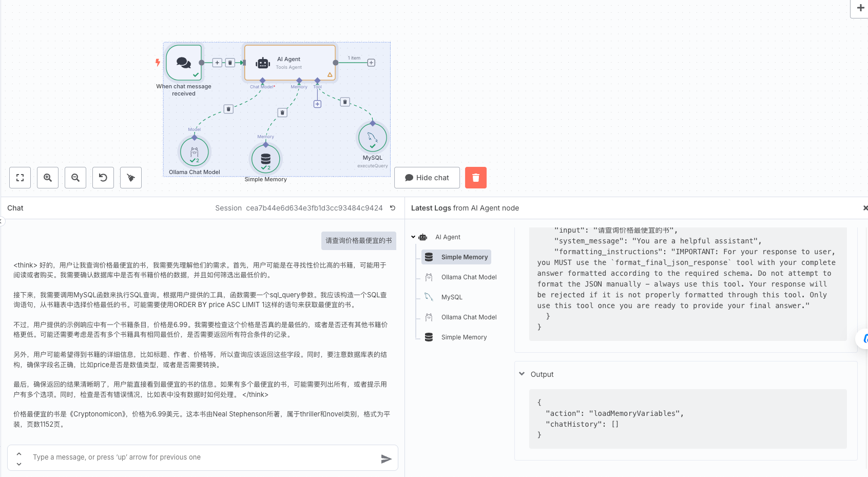Image resolution: width=868 pixels, height=477 pixels.
Task: Select highlighted Simple Memory log entry
Action: pyautogui.click(x=464, y=257)
